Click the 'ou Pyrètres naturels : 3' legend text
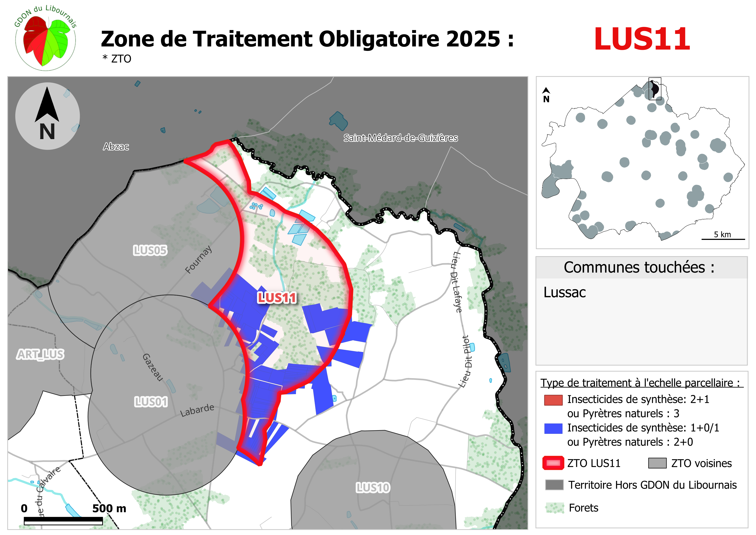 [x=623, y=414]
